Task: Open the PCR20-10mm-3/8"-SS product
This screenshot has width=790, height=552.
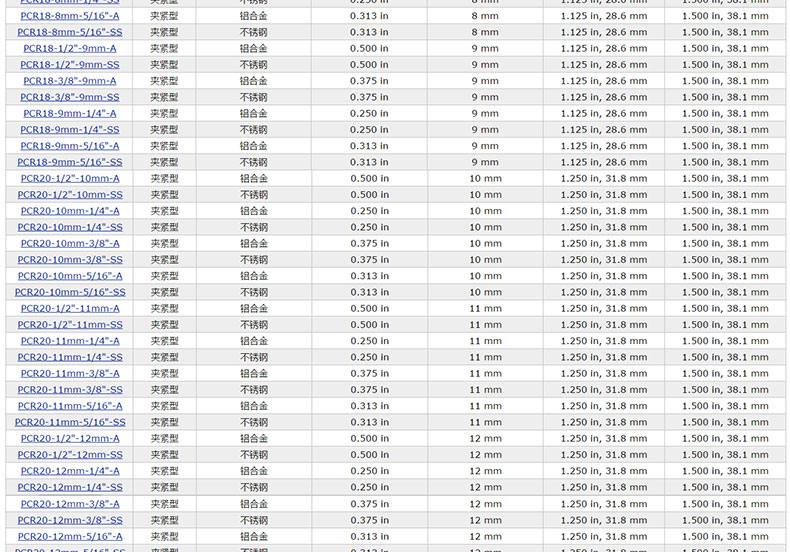Action: [69, 260]
